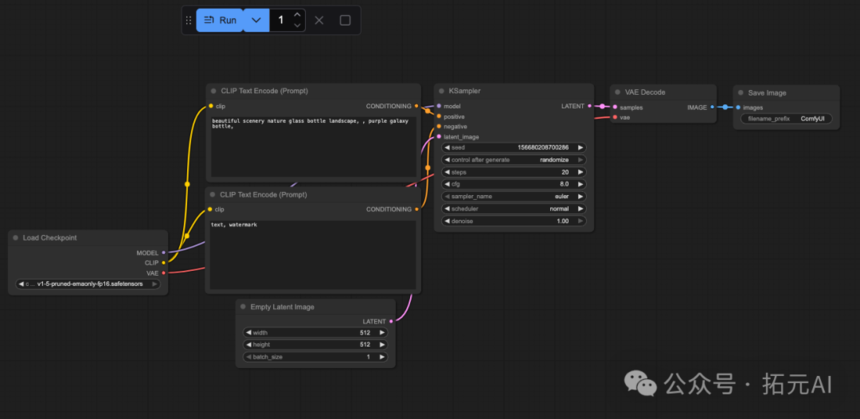Click the second CLIP node clip input port
This screenshot has width=860, height=419.
210,209
